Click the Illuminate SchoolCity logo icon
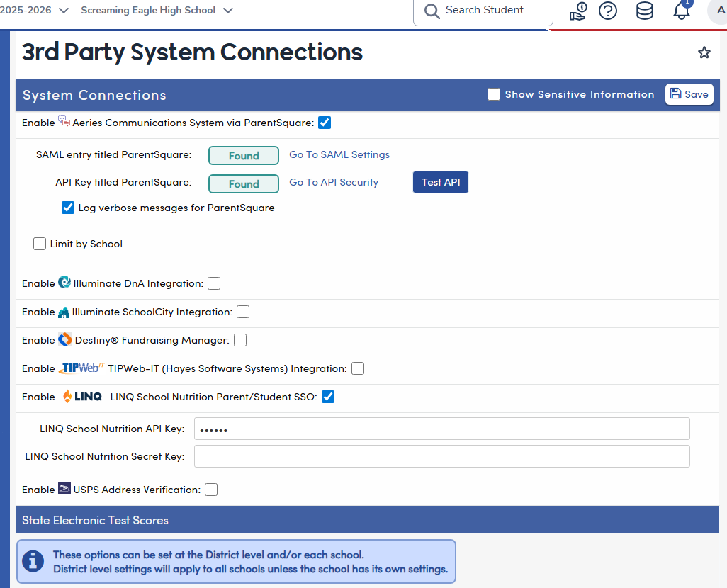 [x=64, y=312]
